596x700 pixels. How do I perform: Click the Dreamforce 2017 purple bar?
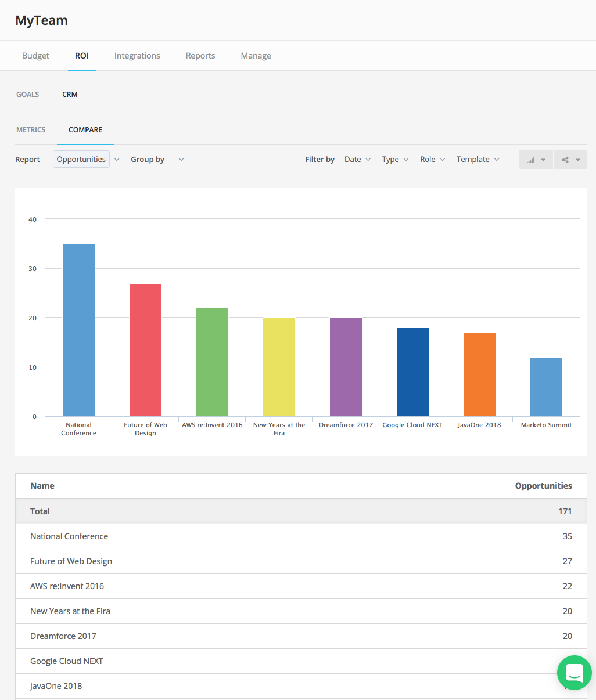click(346, 366)
